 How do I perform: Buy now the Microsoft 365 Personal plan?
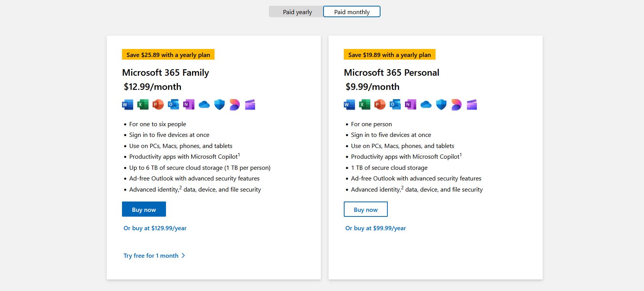pyautogui.click(x=366, y=209)
